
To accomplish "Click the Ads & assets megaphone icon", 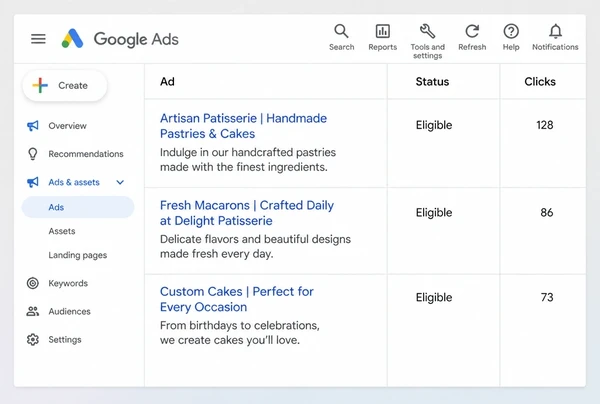I will pyautogui.click(x=33, y=182).
